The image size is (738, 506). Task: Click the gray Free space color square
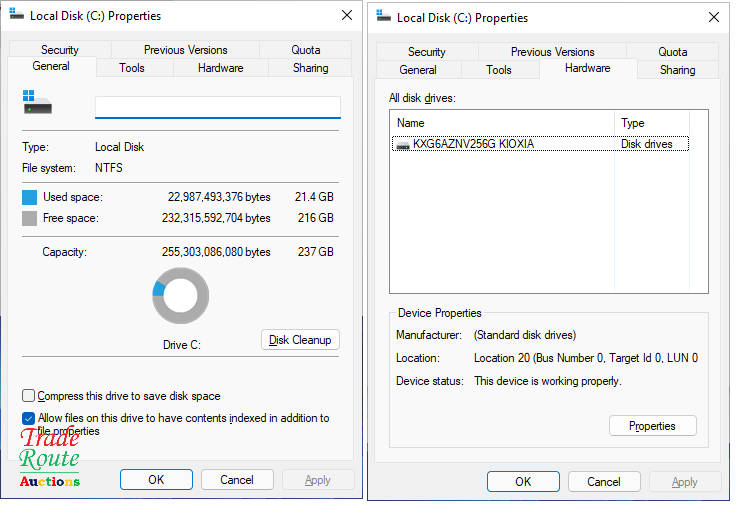point(30,218)
